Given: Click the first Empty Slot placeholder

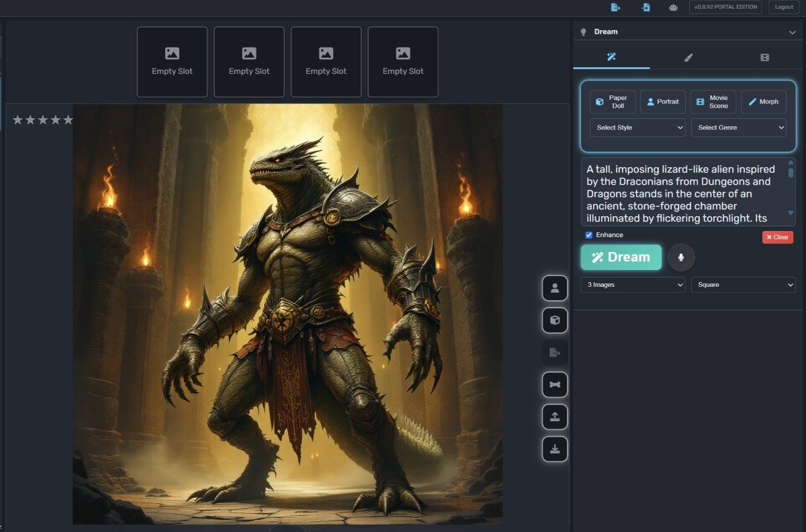Looking at the screenshot, I should point(172,61).
